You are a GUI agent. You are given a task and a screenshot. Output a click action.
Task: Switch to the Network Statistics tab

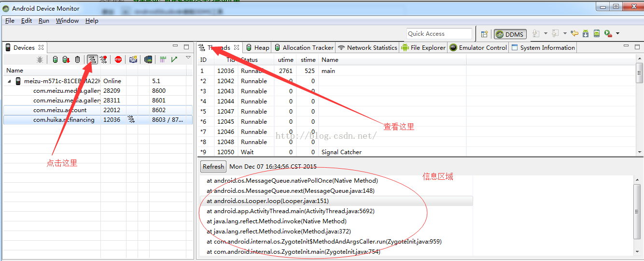tap(367, 47)
